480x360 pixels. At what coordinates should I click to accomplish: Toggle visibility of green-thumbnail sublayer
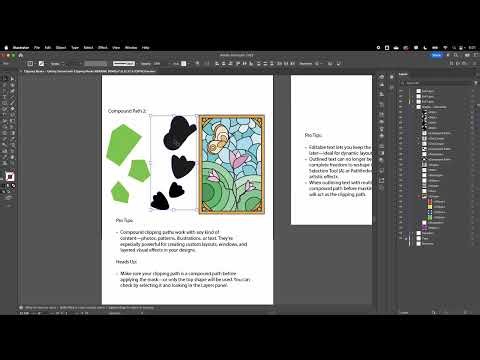coord(401,217)
